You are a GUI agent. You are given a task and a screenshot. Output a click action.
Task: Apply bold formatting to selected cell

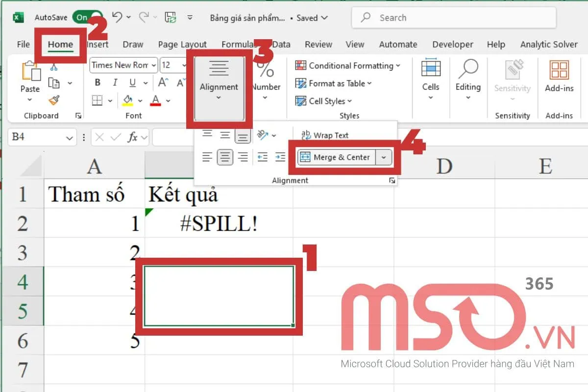[98, 82]
